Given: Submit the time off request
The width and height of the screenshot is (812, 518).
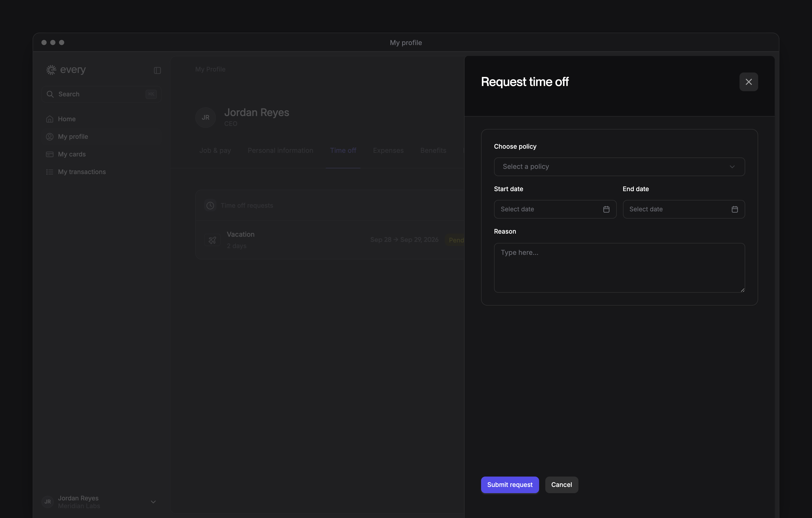Looking at the screenshot, I should click(x=510, y=485).
